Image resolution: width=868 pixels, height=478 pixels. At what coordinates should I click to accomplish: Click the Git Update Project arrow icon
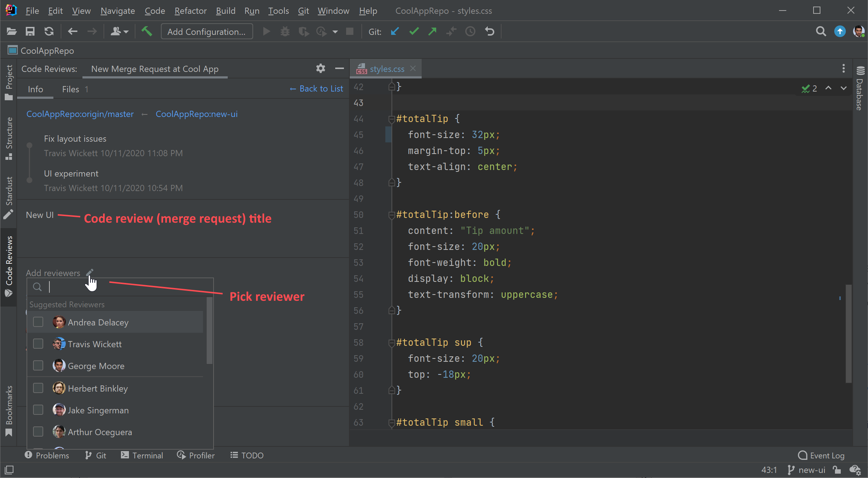click(395, 32)
